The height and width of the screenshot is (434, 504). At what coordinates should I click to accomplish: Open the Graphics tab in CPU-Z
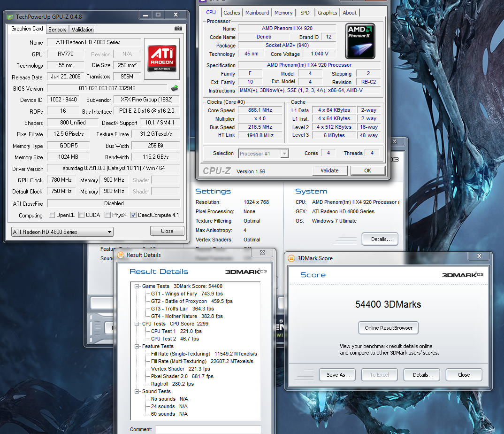point(327,13)
